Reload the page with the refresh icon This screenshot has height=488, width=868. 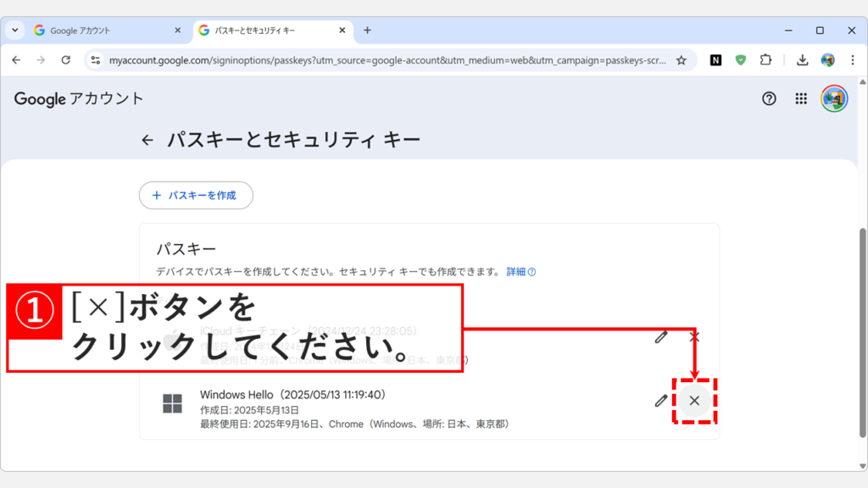tap(67, 60)
